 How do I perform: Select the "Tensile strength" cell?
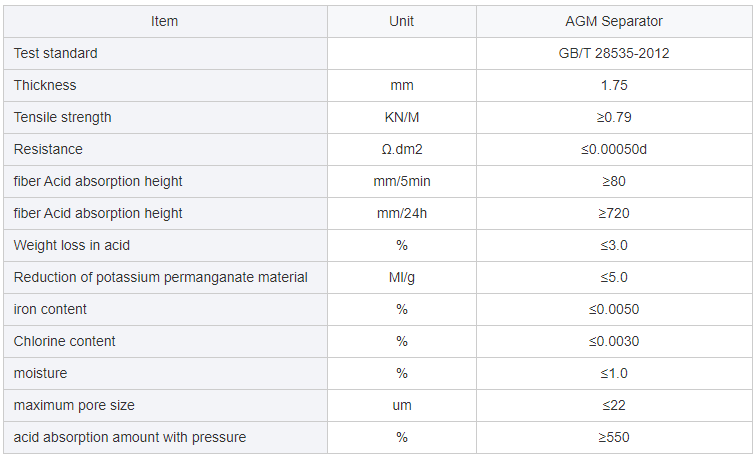62,117
